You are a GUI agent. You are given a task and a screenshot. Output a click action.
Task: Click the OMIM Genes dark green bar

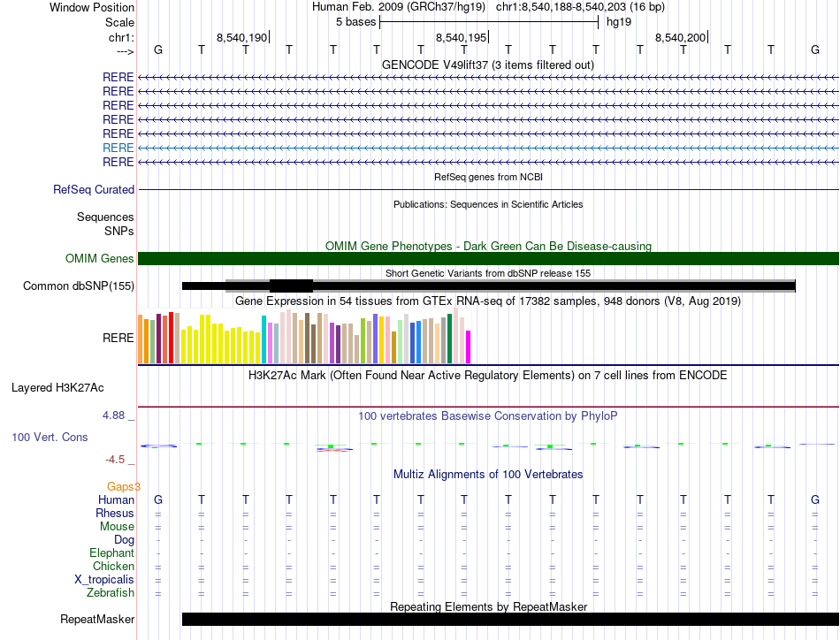pos(488,259)
